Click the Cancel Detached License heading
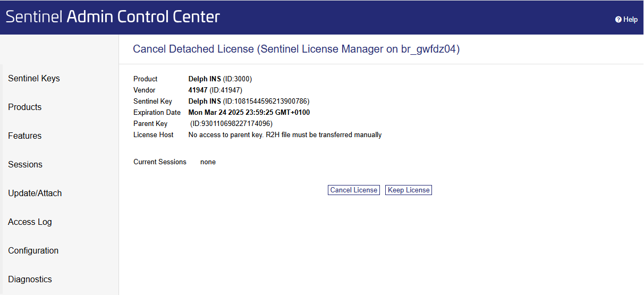The image size is (644, 295). point(296,49)
